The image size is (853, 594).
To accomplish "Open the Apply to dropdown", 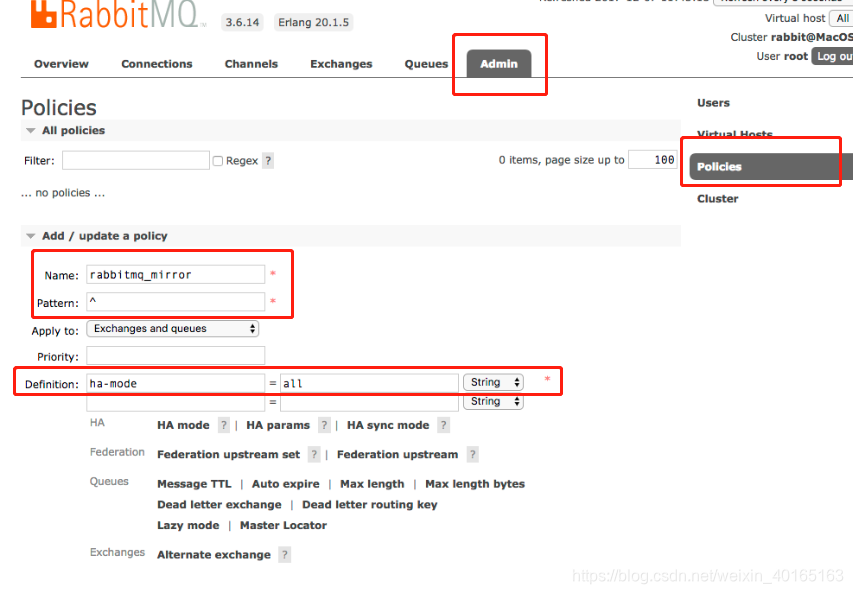I will tap(172, 327).
